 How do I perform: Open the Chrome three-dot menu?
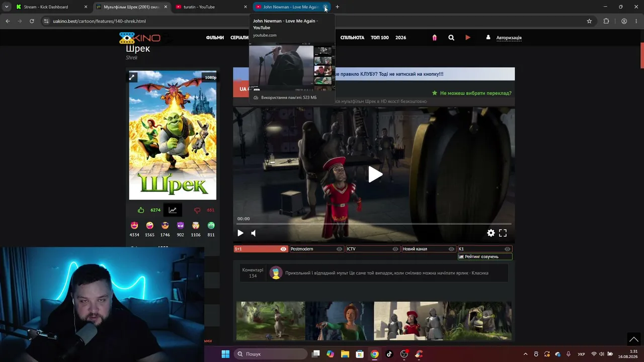tap(636, 21)
